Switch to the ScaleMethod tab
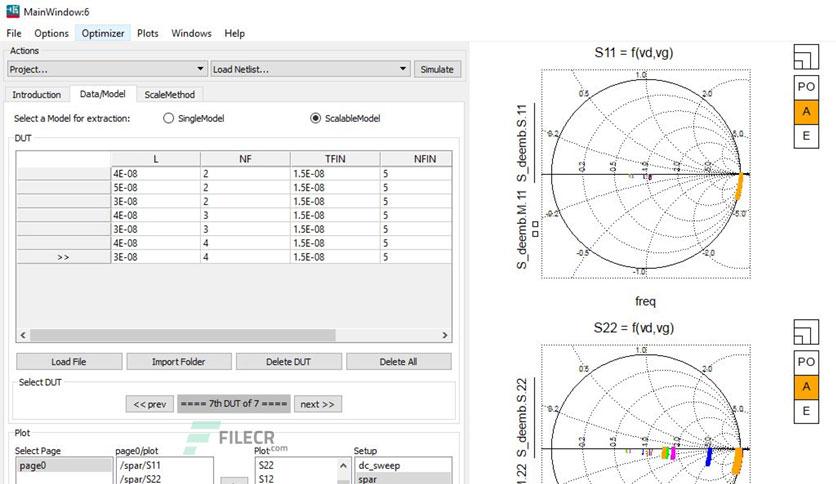Viewport: 836px width, 484px height. 170,94
